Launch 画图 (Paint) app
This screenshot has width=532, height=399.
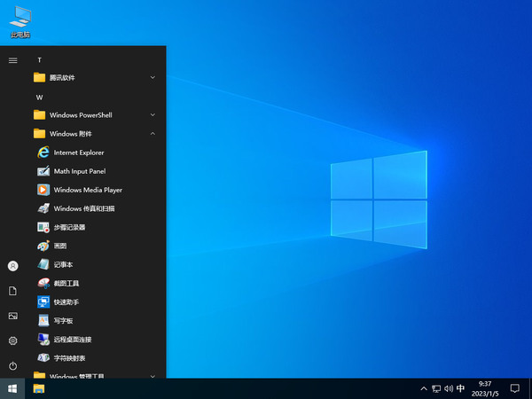click(x=59, y=246)
